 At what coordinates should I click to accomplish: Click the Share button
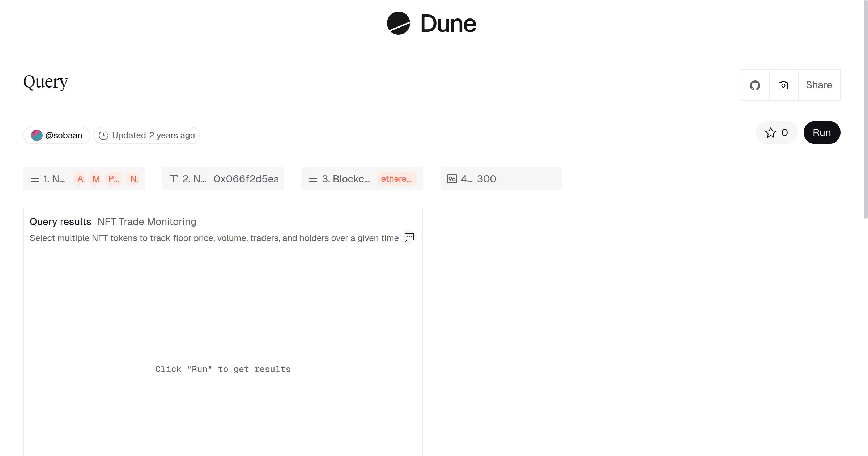819,85
